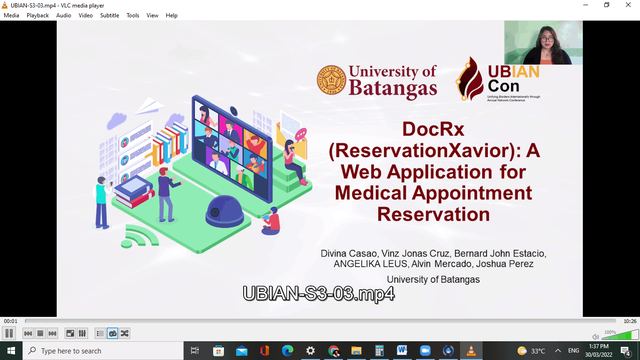
Task: Toggle the playlist view
Action: point(100,333)
